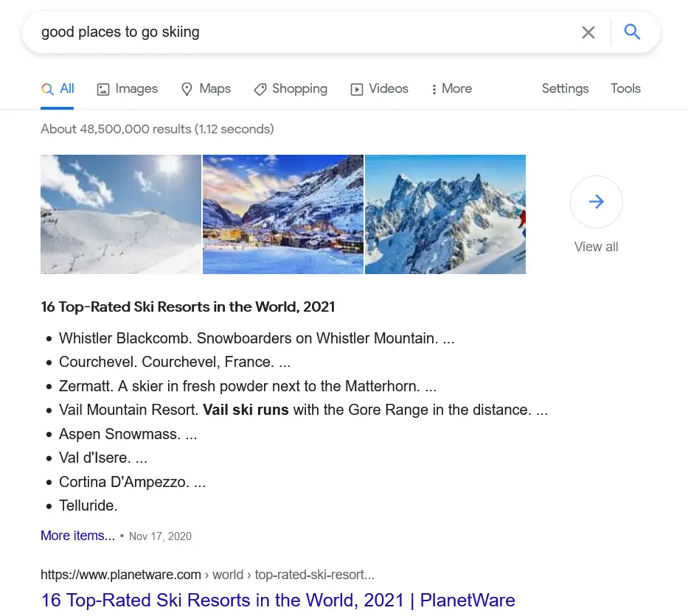
Task: Click the Videos play icon
Action: 356,89
